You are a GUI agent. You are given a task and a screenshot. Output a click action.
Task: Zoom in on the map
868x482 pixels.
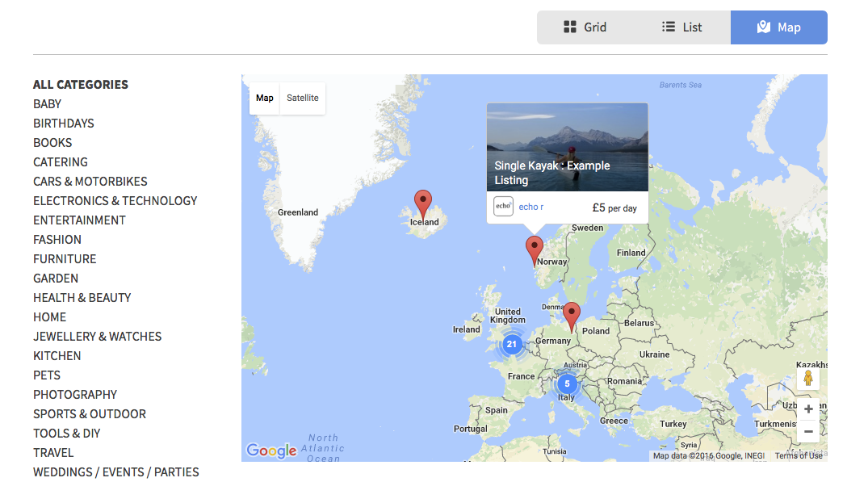click(808, 409)
